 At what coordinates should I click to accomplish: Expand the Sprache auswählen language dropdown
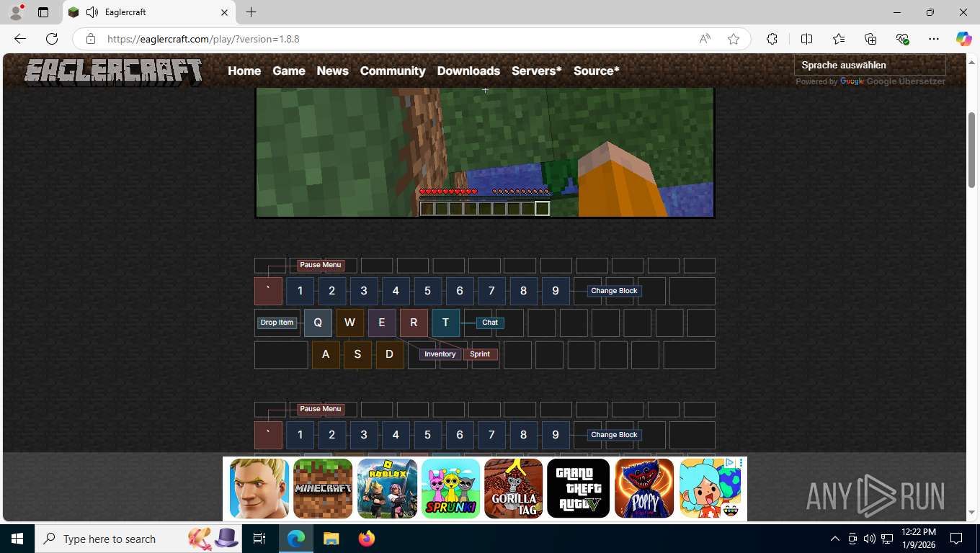point(870,65)
